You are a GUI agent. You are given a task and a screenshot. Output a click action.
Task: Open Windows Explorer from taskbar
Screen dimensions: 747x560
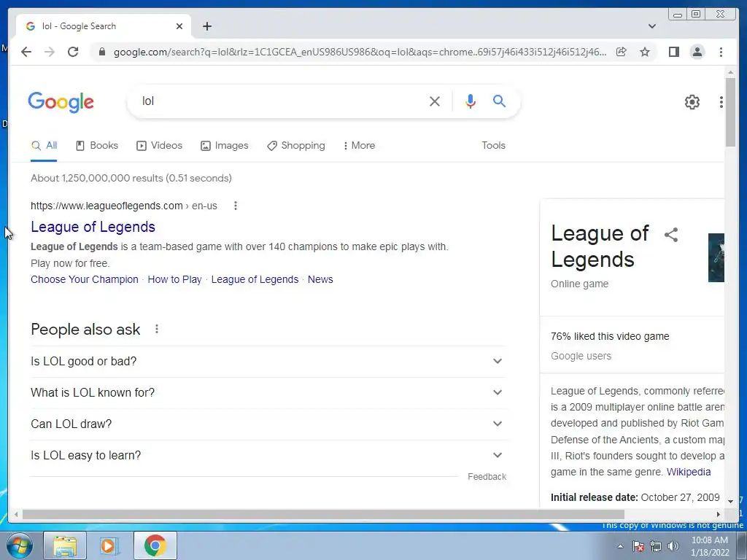pyautogui.click(x=65, y=545)
